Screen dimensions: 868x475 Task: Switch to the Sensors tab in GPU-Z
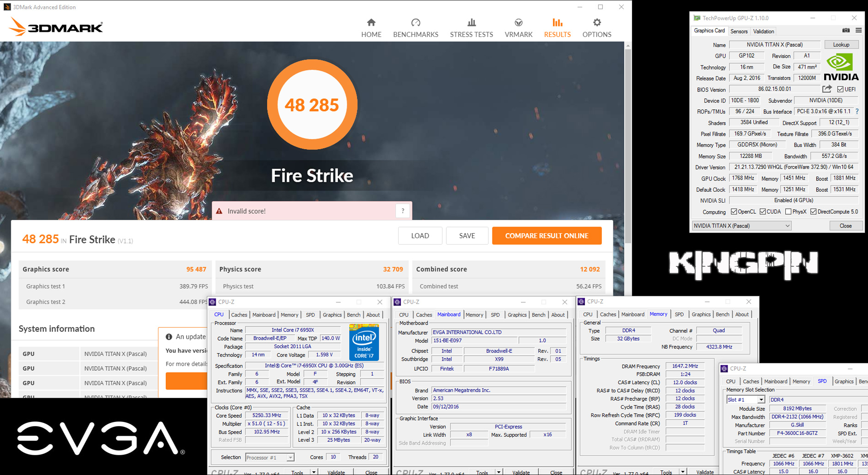(x=739, y=31)
